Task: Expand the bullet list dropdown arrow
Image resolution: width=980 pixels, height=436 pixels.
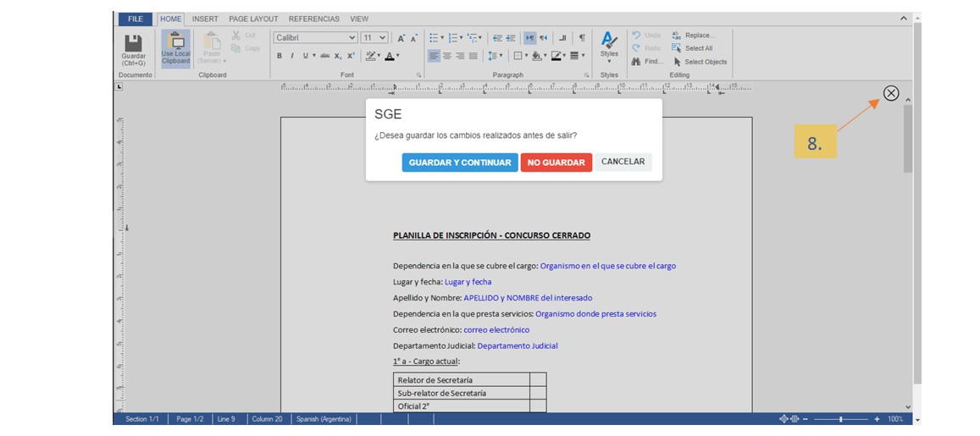Action: [441, 38]
